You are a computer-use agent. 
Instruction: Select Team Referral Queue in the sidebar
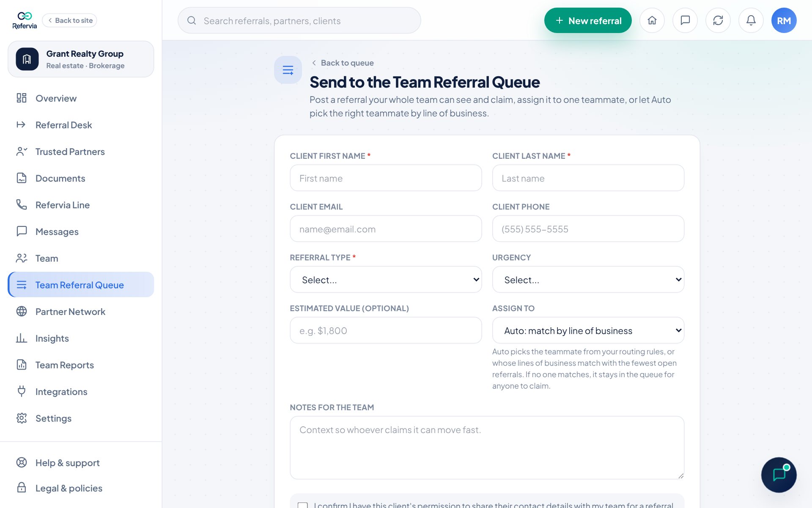[81, 285]
